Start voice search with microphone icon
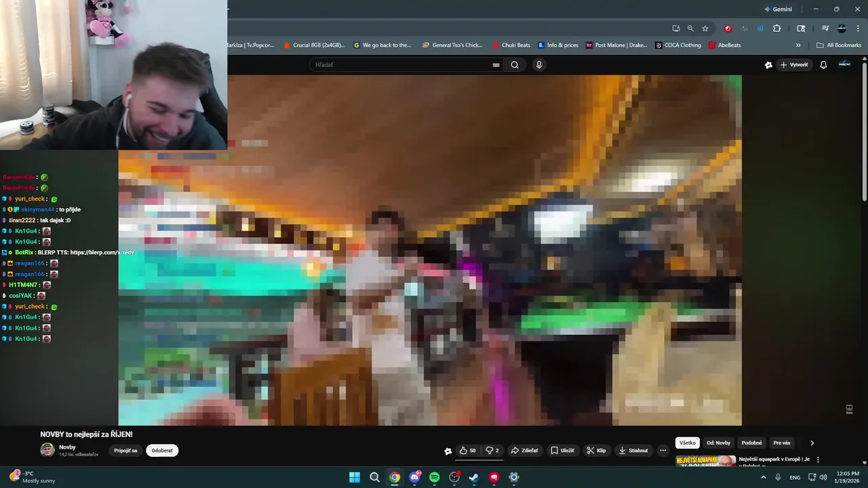This screenshot has width=868, height=488. [x=539, y=65]
